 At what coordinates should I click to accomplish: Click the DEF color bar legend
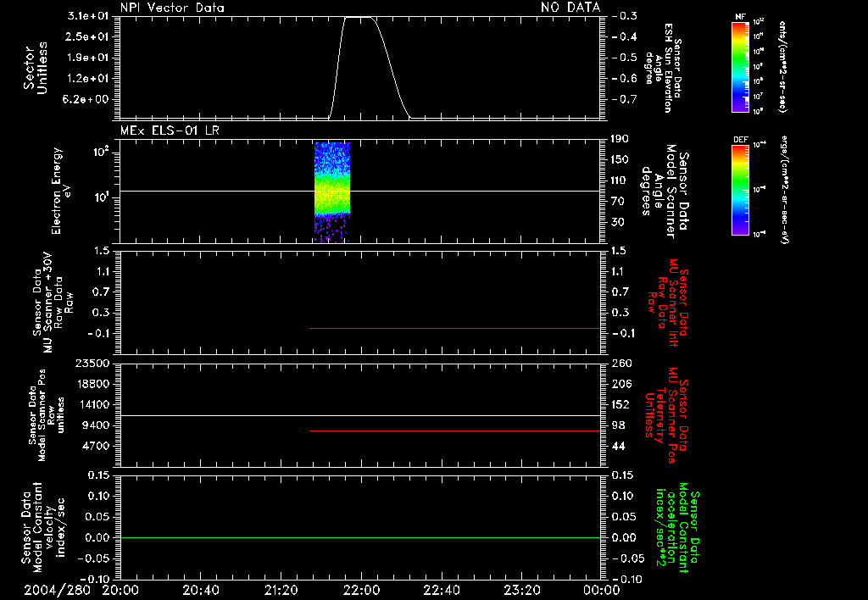click(740, 189)
